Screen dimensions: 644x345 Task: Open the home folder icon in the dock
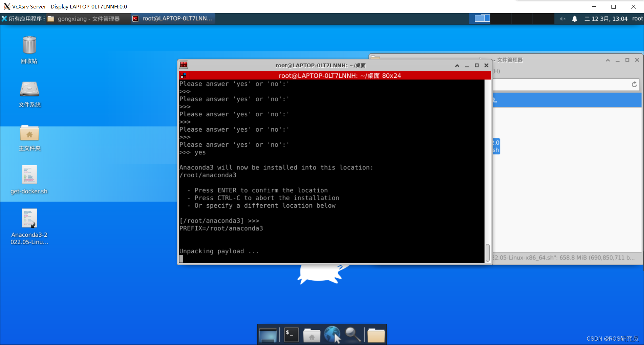click(312, 335)
